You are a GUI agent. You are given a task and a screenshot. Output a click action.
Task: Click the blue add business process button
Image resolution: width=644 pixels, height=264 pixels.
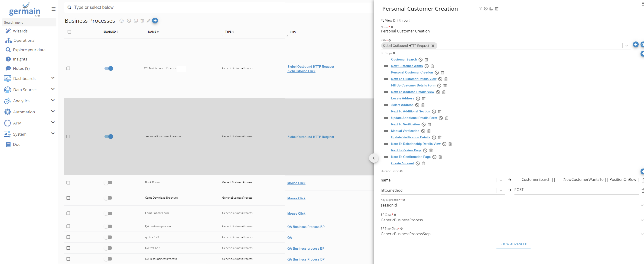tap(155, 21)
